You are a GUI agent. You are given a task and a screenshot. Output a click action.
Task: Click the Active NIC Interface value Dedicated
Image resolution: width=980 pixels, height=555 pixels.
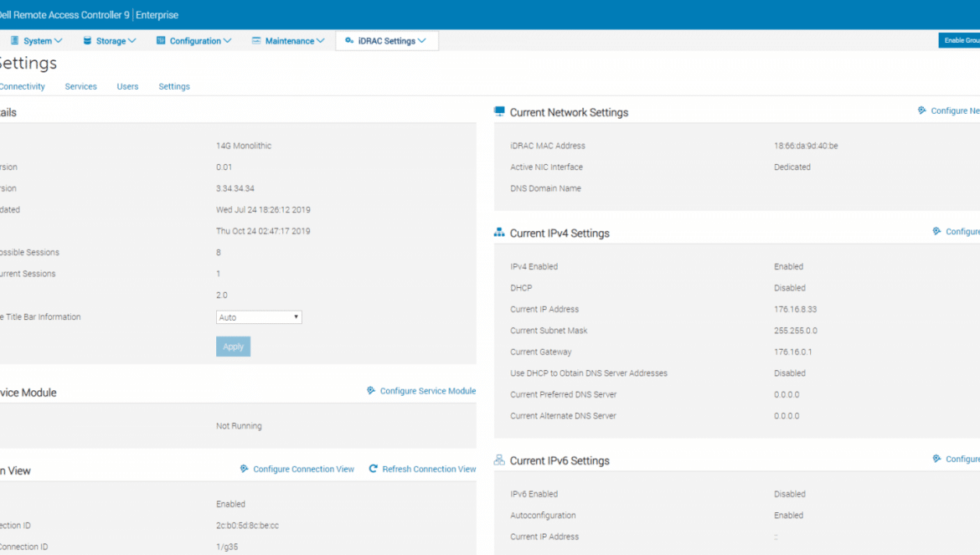tap(792, 167)
